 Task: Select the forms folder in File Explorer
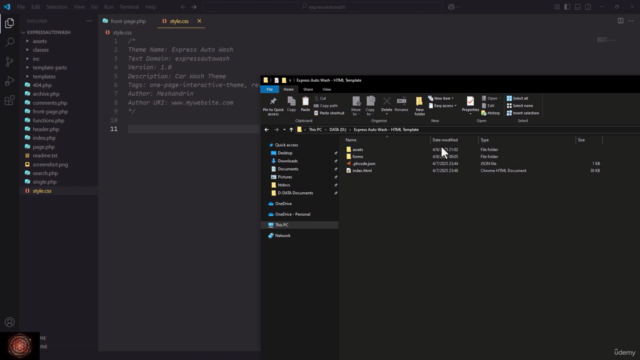[x=358, y=157]
